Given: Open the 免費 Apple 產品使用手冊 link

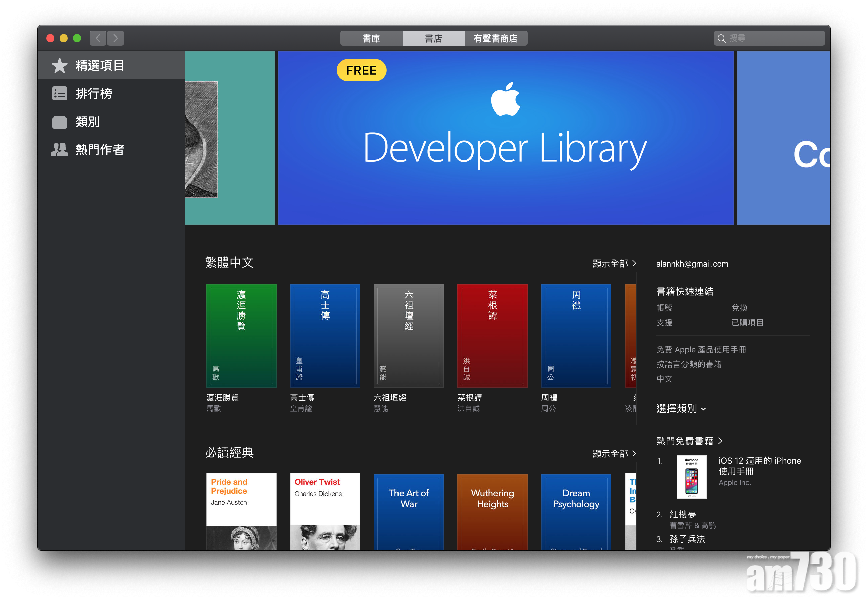Looking at the screenshot, I should click(701, 349).
